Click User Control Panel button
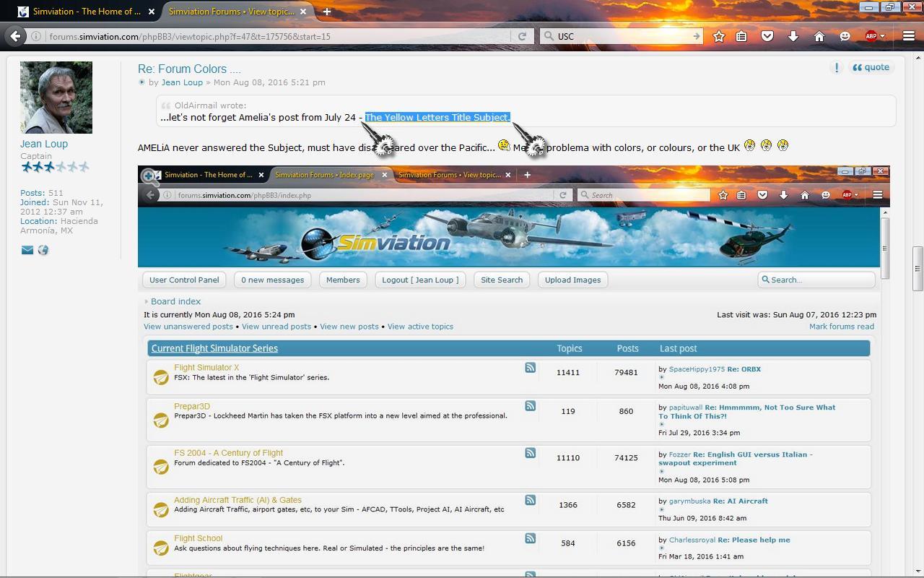 coord(184,280)
